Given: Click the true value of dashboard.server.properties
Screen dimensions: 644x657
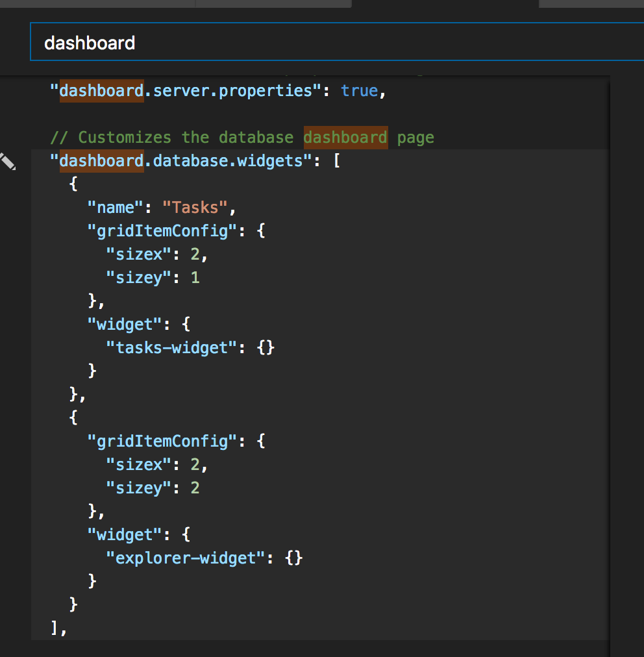Looking at the screenshot, I should tap(359, 90).
